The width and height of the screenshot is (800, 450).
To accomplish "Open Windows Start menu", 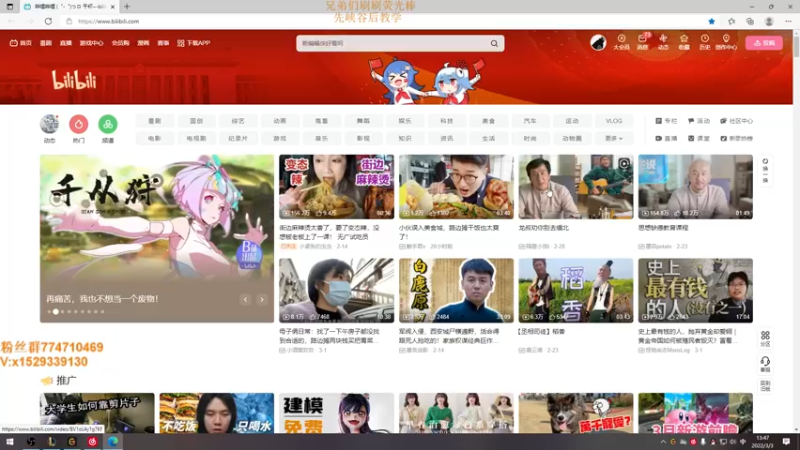I will coord(10,441).
